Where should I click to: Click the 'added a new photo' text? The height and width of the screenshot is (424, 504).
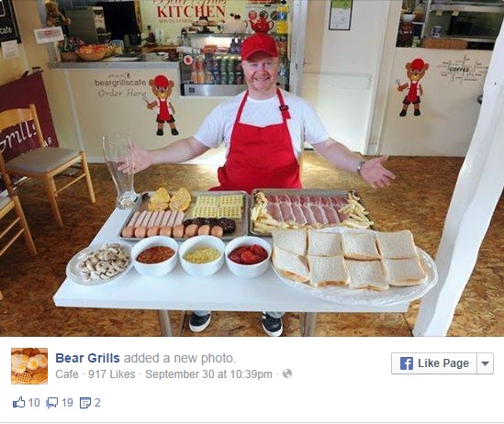180,358
